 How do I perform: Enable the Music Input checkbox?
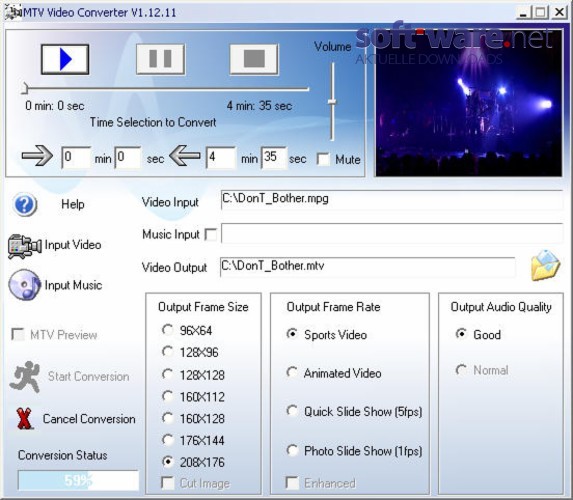tap(210, 234)
